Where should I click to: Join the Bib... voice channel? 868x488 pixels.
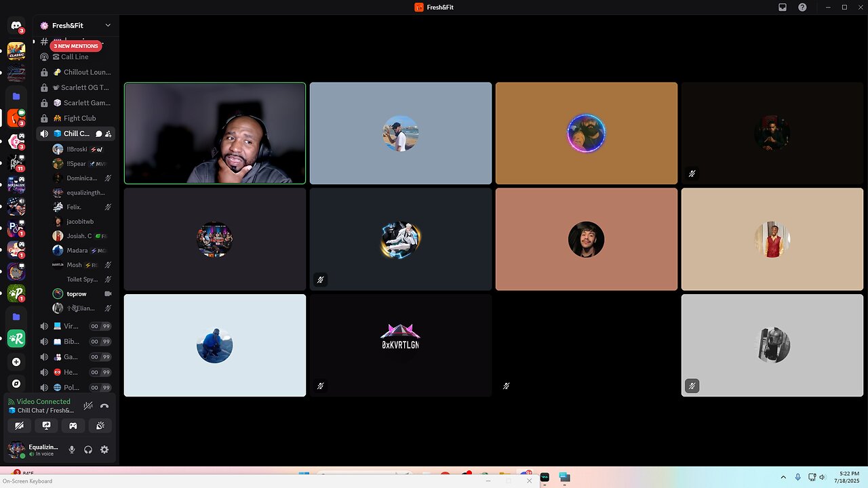(x=75, y=342)
